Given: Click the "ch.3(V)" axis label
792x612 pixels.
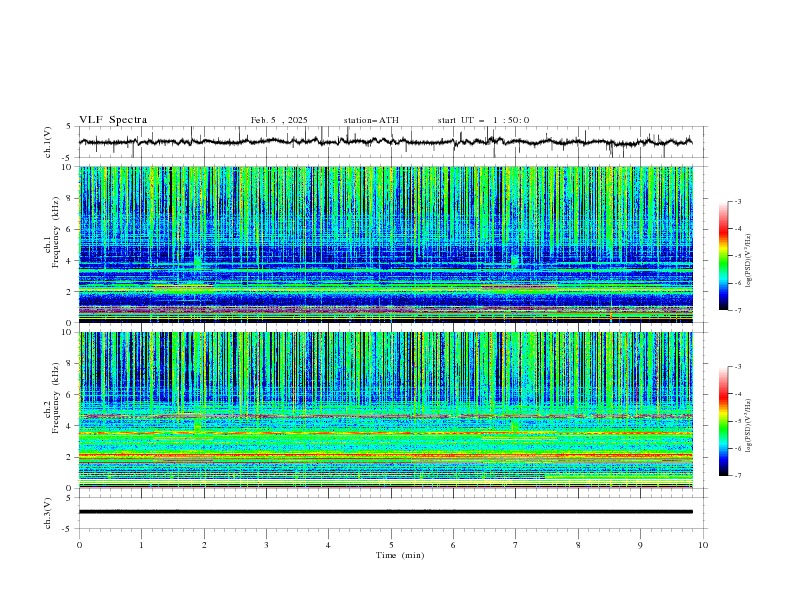Looking at the screenshot, I should click(x=48, y=513).
